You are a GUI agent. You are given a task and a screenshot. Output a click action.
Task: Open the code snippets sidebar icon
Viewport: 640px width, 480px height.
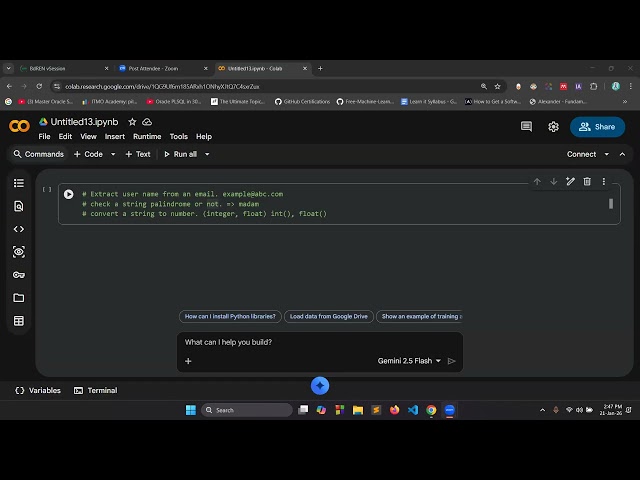click(x=19, y=229)
